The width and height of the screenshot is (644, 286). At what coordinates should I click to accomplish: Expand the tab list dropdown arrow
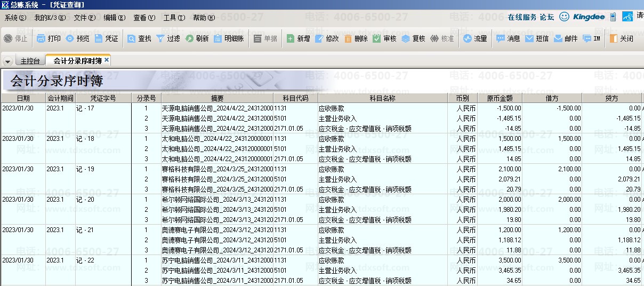8,61
